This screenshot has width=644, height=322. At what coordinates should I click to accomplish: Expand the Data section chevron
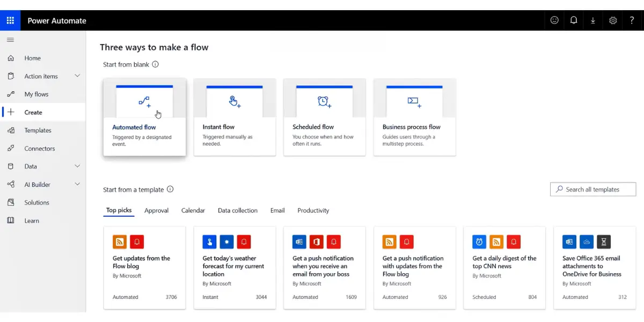click(77, 166)
